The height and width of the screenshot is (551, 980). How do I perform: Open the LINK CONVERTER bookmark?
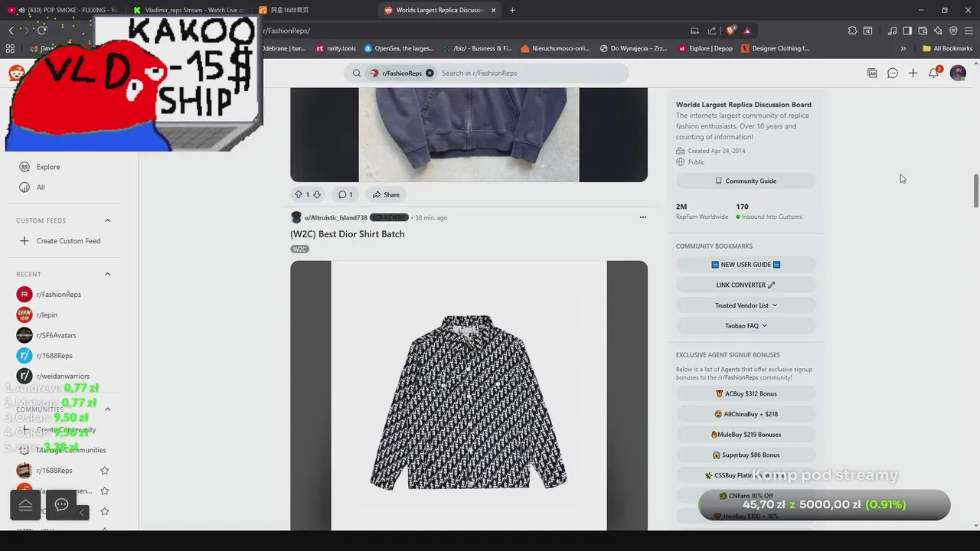[x=746, y=285]
